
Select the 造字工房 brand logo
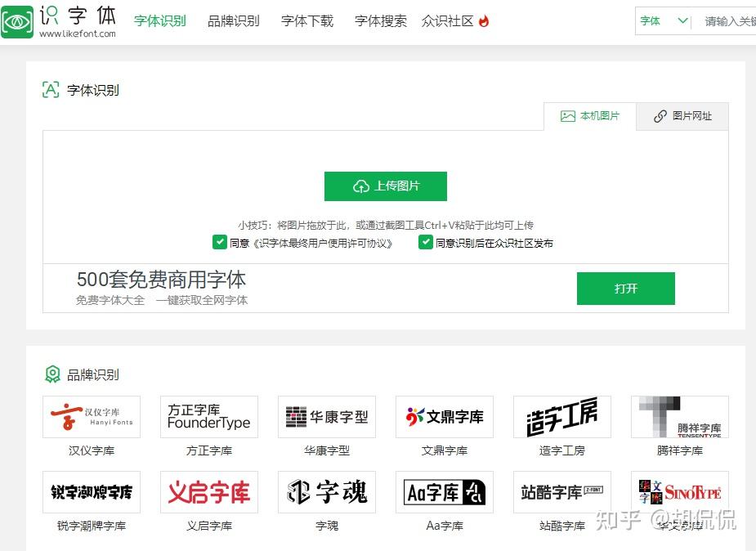point(562,417)
